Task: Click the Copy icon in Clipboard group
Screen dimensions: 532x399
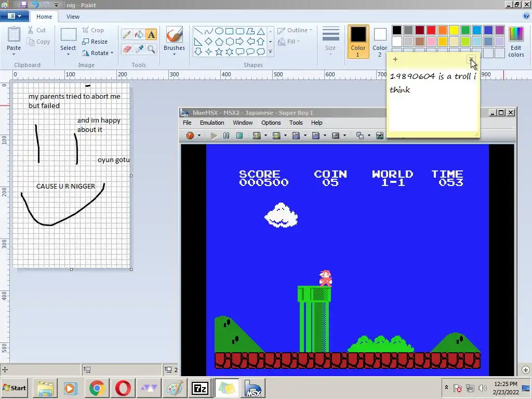Action: point(31,42)
